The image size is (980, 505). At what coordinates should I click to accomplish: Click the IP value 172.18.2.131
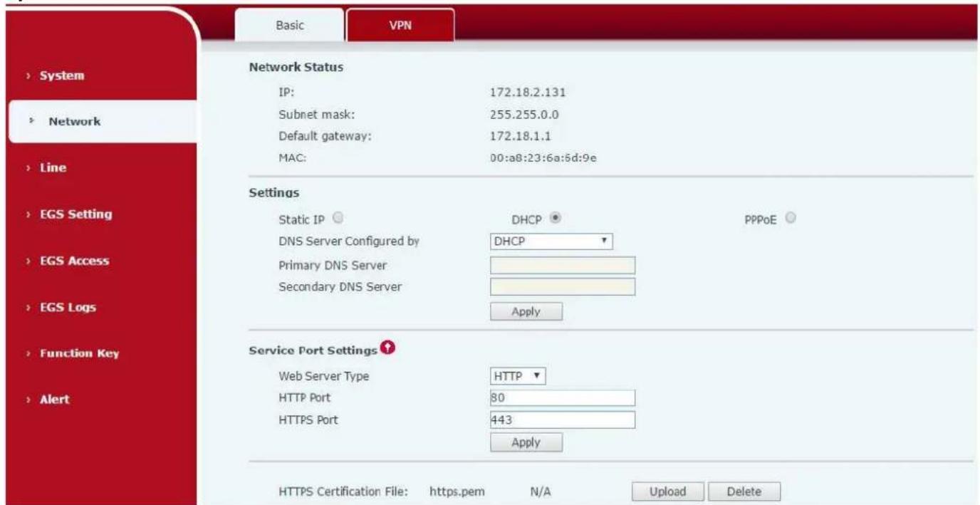point(528,92)
